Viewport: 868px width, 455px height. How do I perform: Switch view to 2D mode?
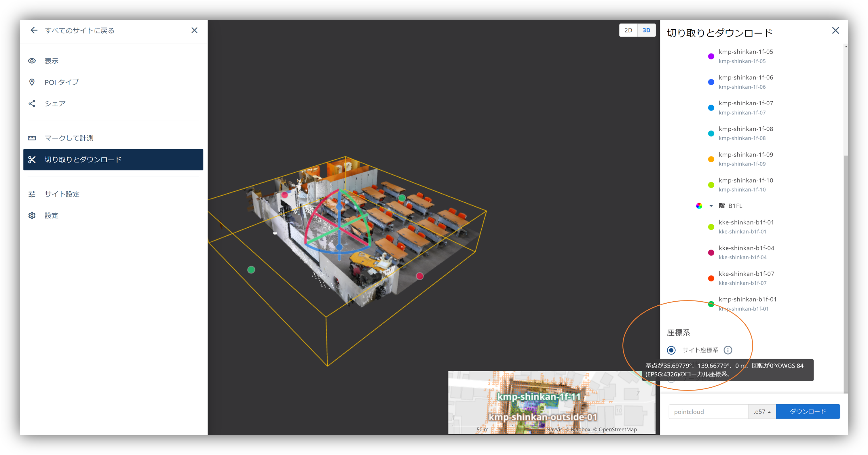tap(628, 30)
